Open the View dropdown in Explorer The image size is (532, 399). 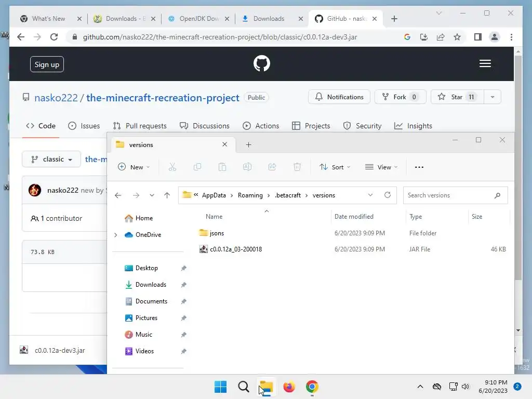pos(381,167)
